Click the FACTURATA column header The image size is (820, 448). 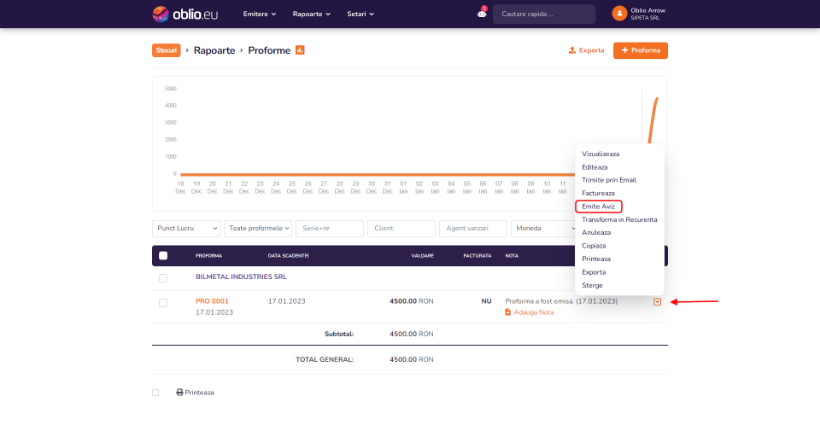[x=477, y=256]
